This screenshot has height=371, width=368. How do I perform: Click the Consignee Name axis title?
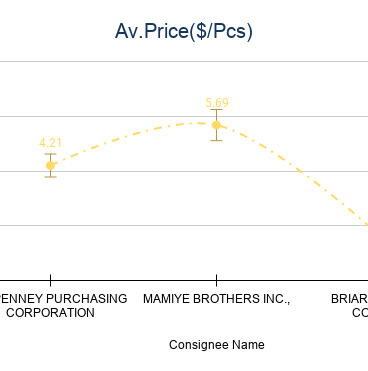[217, 345]
